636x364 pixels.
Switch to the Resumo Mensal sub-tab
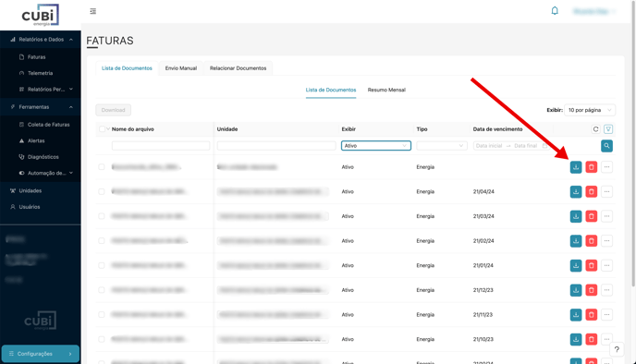[386, 90]
